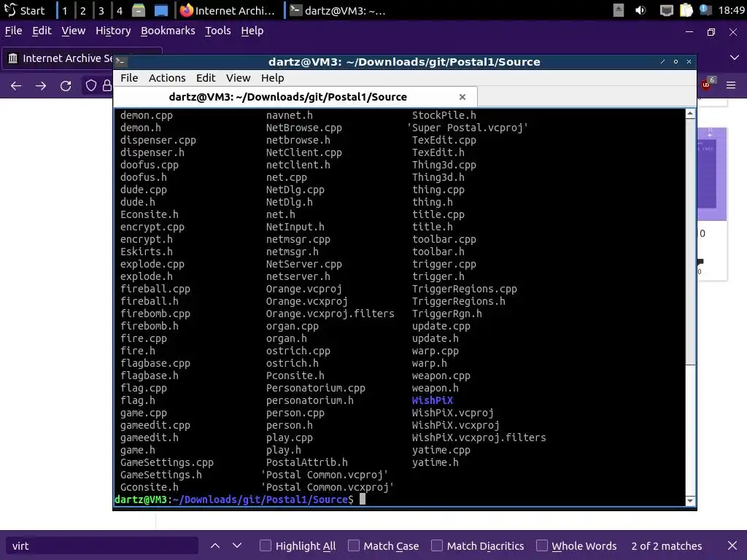Go to next find match
The image size is (747, 560).
tap(237, 545)
